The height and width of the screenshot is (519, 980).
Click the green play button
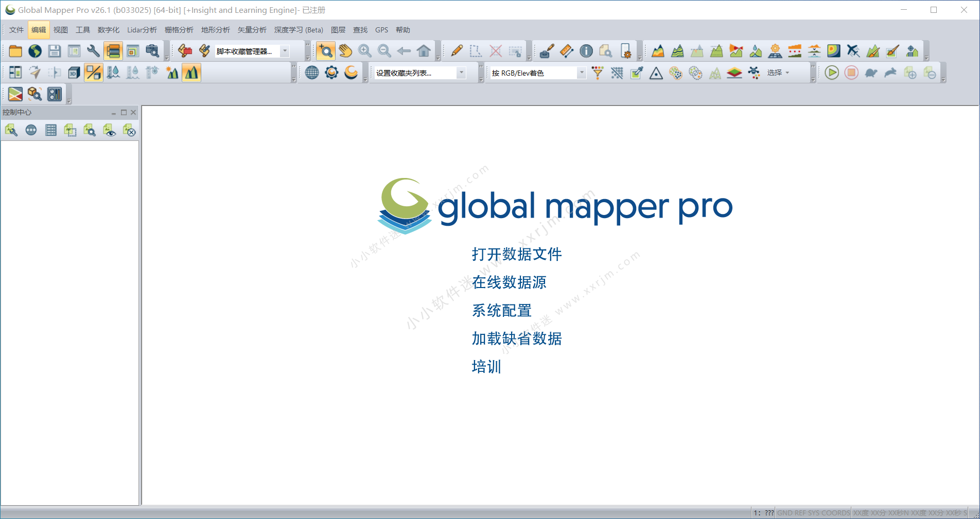[x=832, y=73]
